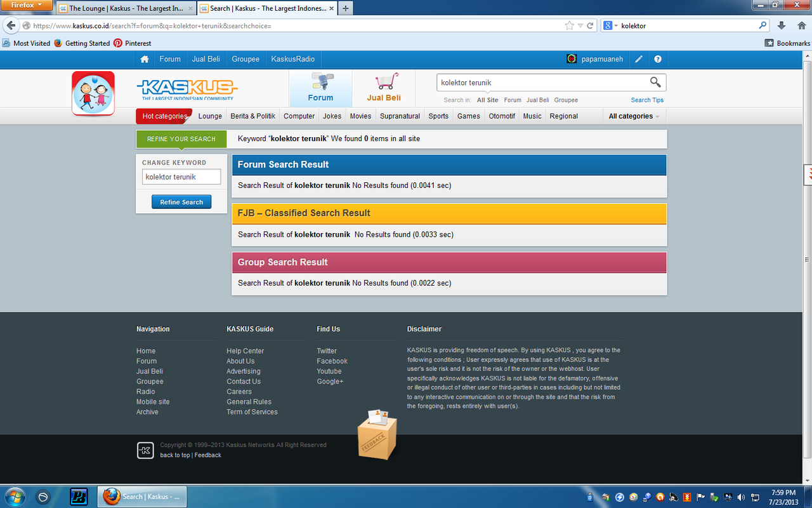Viewport: 812px width, 508px height.
Task: Open the Firefox menu dropdown
Action: click(27, 5)
